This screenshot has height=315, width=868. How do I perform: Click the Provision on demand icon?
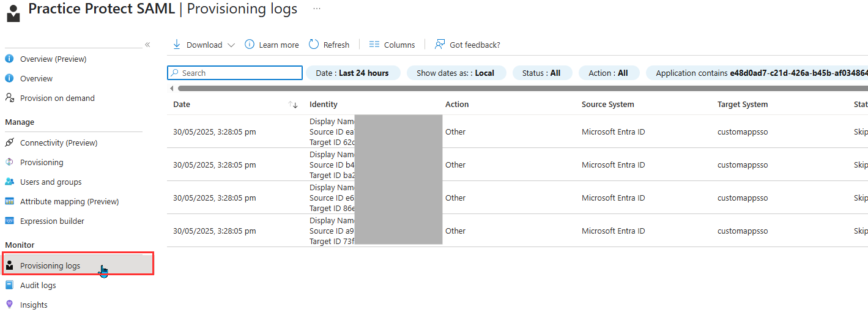pos(9,98)
